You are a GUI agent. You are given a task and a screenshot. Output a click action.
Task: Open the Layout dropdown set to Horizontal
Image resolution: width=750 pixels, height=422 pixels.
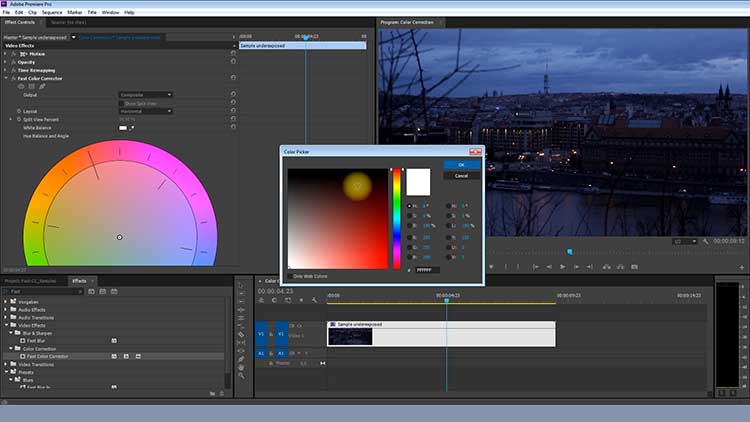point(145,111)
